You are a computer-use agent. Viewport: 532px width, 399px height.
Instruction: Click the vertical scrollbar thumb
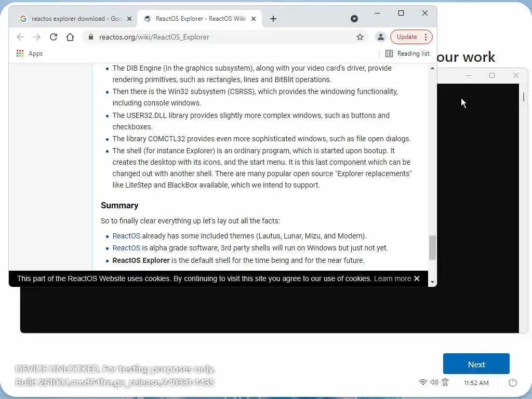[432, 248]
